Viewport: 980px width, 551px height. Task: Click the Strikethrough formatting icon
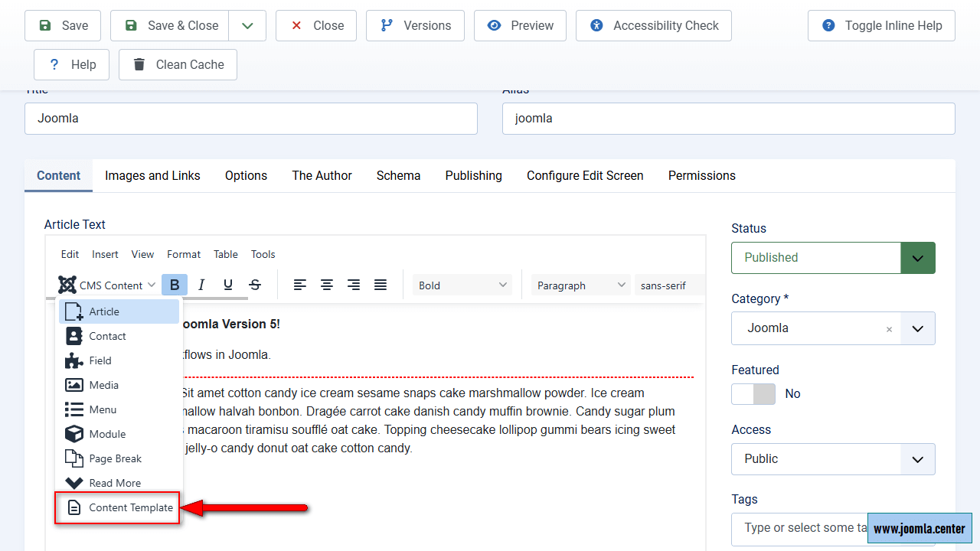(x=255, y=285)
